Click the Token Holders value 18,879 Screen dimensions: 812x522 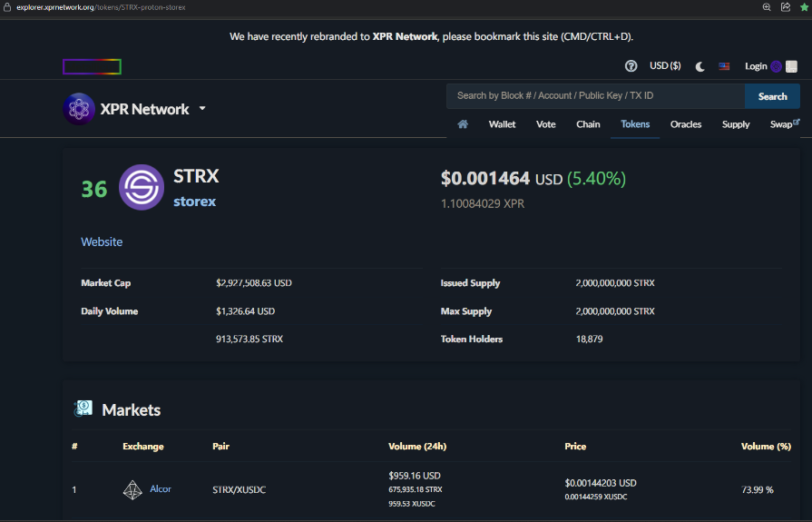(590, 339)
